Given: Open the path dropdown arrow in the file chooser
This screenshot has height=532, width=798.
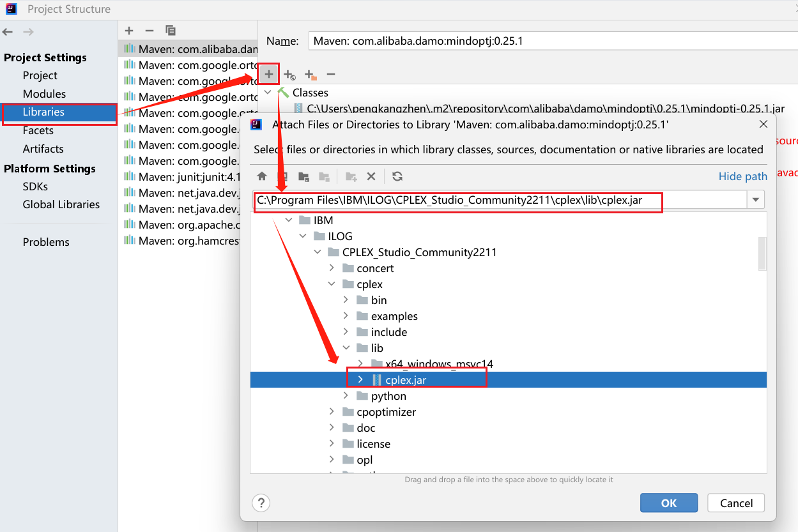Looking at the screenshot, I should point(755,199).
